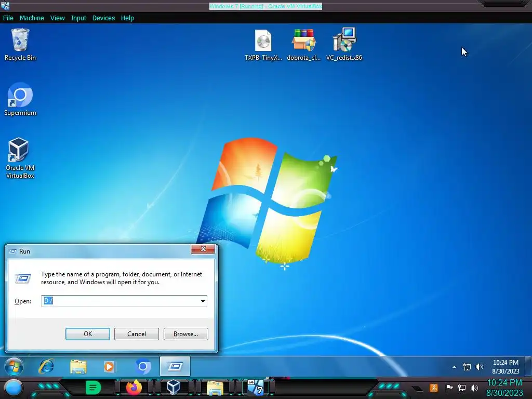This screenshot has width=532, height=399.
Task: Click the Show desktop strip in guest taskbar
Action: pyautogui.click(x=528, y=366)
